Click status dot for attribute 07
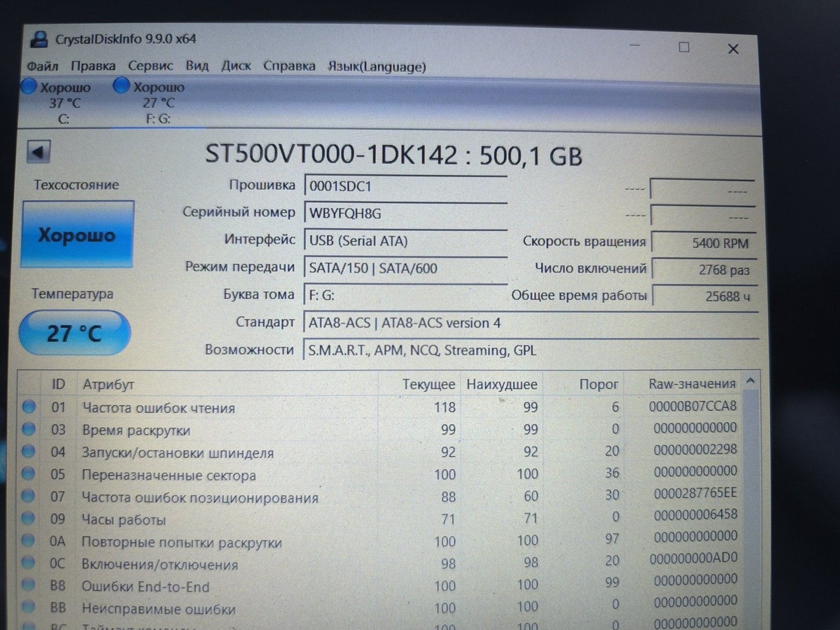840x630 pixels. point(29,496)
